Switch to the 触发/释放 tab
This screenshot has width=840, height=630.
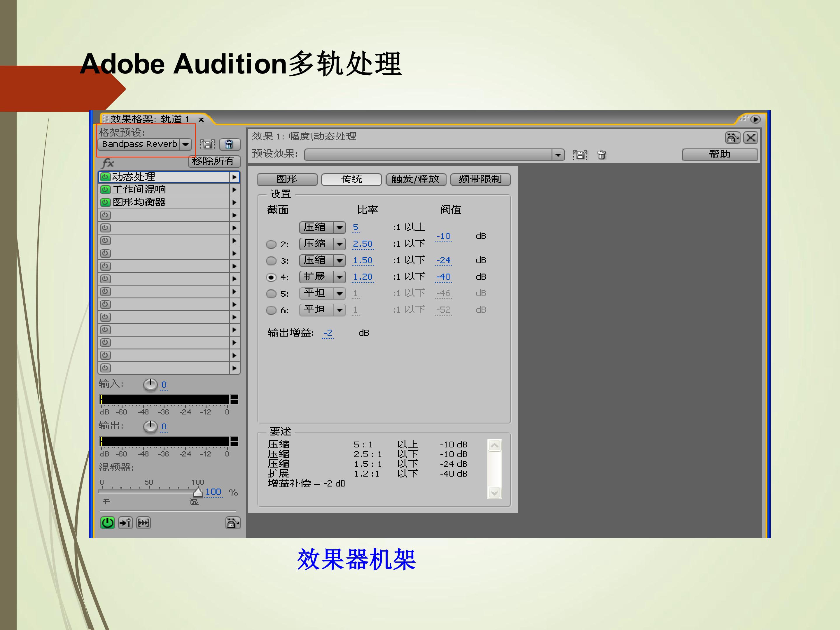pos(415,179)
